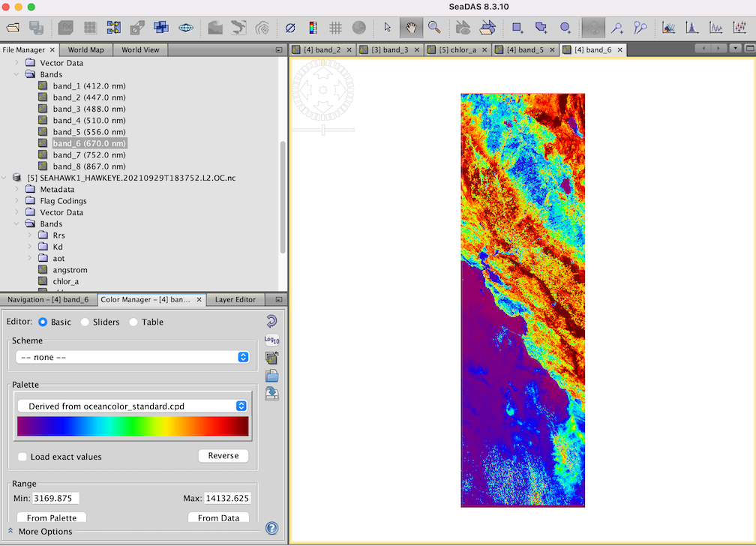
Task: Expand the Rrs folder
Action: 30,235
